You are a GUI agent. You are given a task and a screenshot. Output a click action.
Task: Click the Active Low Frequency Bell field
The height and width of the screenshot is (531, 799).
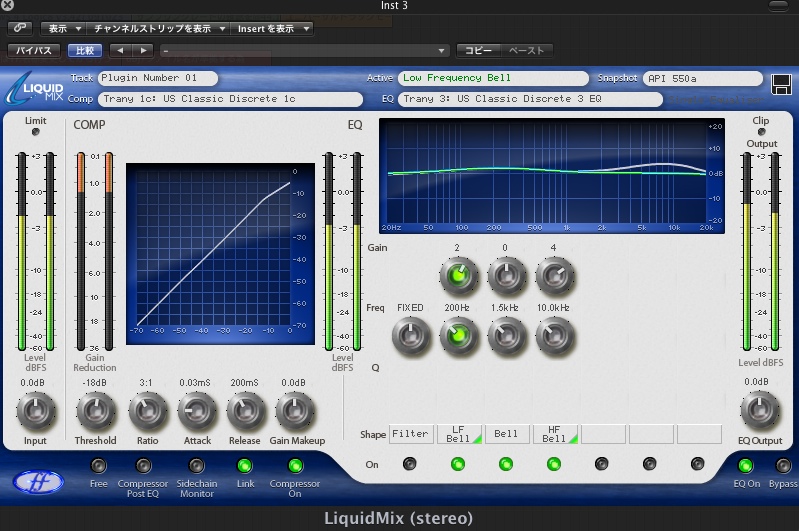pyautogui.click(x=493, y=78)
